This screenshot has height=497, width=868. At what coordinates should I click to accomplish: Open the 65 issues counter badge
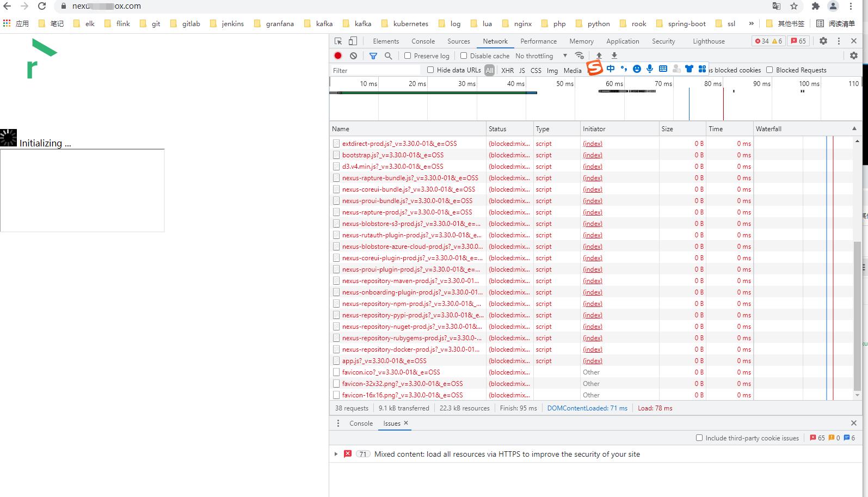click(798, 41)
